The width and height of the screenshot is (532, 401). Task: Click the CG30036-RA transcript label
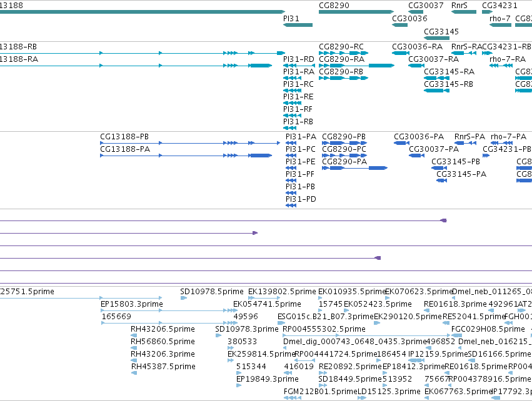coord(418,47)
